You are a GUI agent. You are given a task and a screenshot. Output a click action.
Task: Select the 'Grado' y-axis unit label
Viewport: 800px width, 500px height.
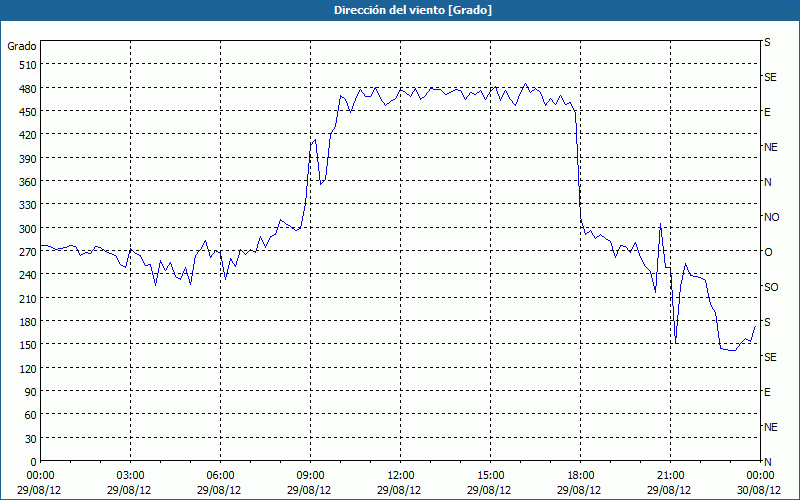[x=22, y=46]
